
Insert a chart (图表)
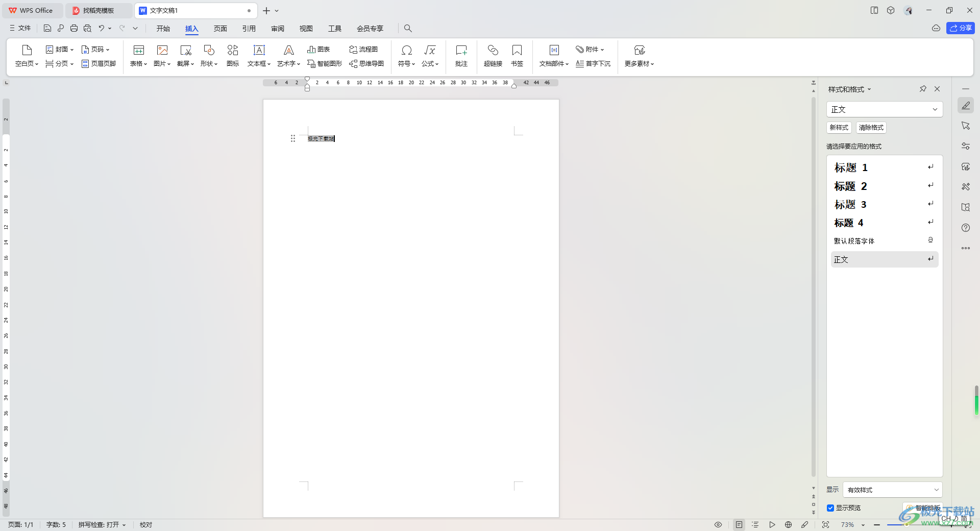click(x=318, y=50)
